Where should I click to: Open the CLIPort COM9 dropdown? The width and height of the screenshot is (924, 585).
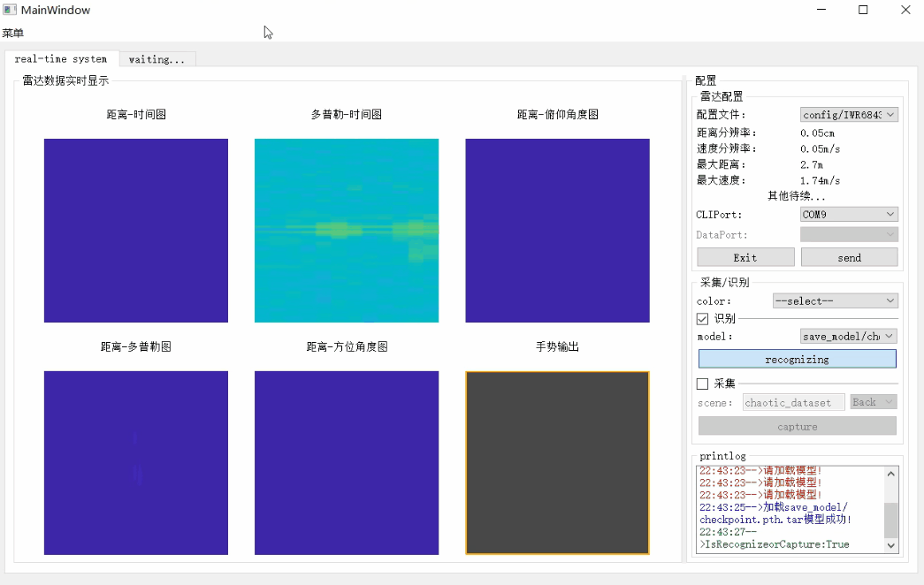(x=847, y=214)
